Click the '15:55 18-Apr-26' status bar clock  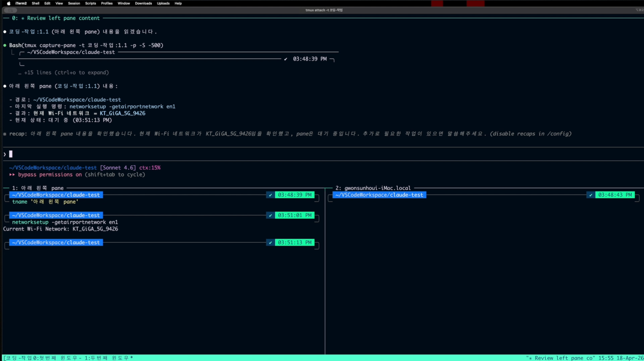(x=621, y=358)
